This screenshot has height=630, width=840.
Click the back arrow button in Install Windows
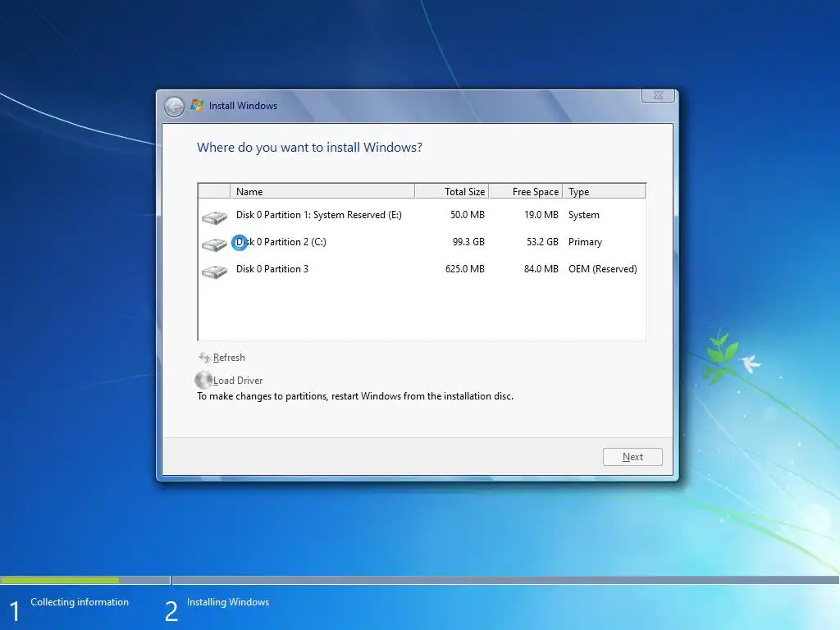point(174,107)
